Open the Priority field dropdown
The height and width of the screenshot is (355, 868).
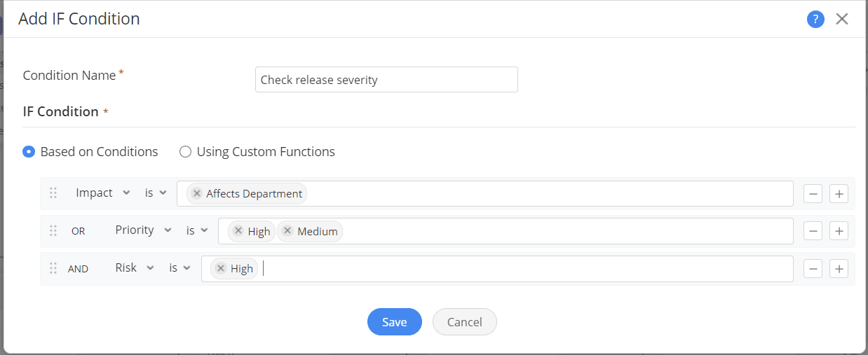click(143, 230)
